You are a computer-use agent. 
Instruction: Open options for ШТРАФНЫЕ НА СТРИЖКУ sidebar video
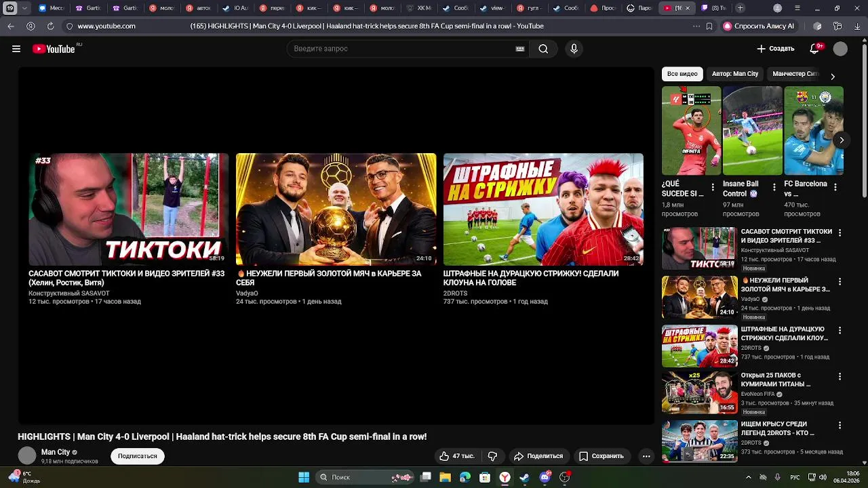840,330
